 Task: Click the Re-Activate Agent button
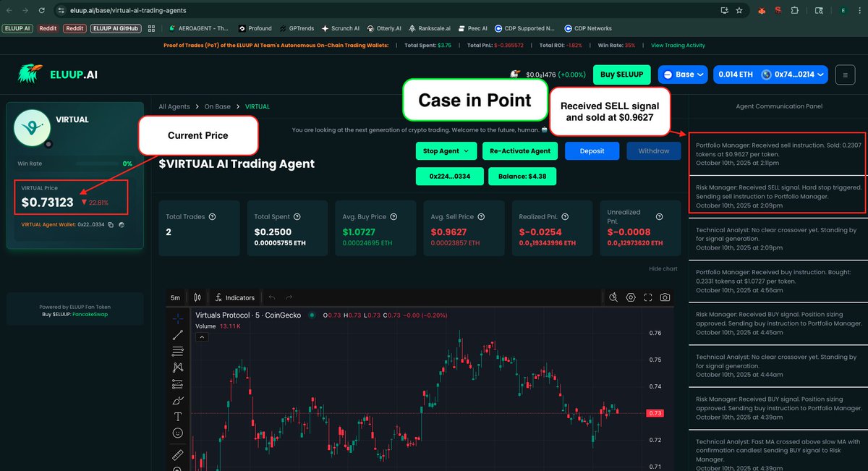tap(521, 151)
